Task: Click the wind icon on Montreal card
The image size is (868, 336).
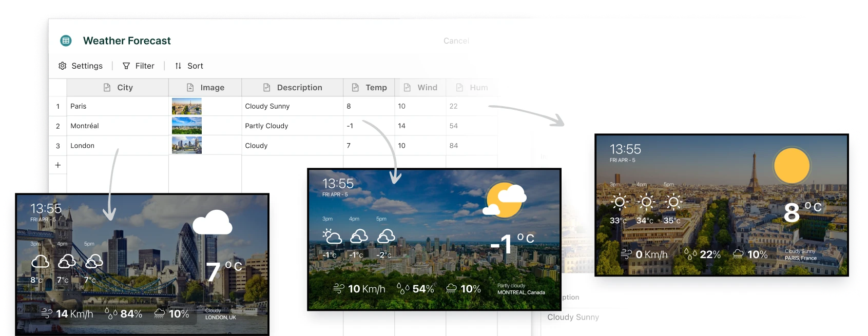Action: pos(339,289)
